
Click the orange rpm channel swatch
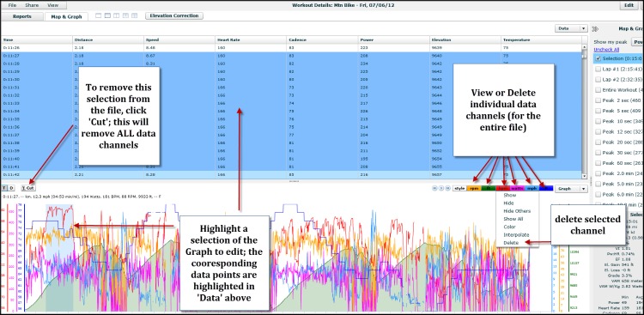tap(474, 189)
